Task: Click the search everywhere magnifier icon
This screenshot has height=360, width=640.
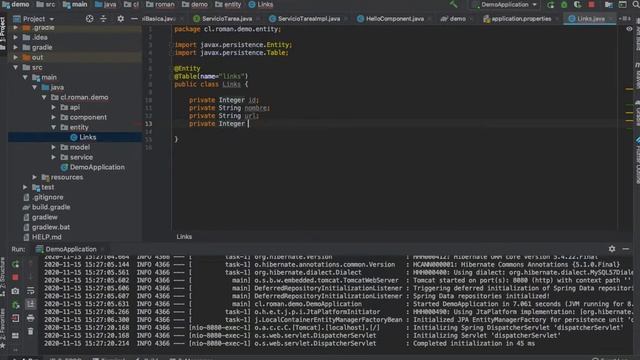Action: [636, 5]
